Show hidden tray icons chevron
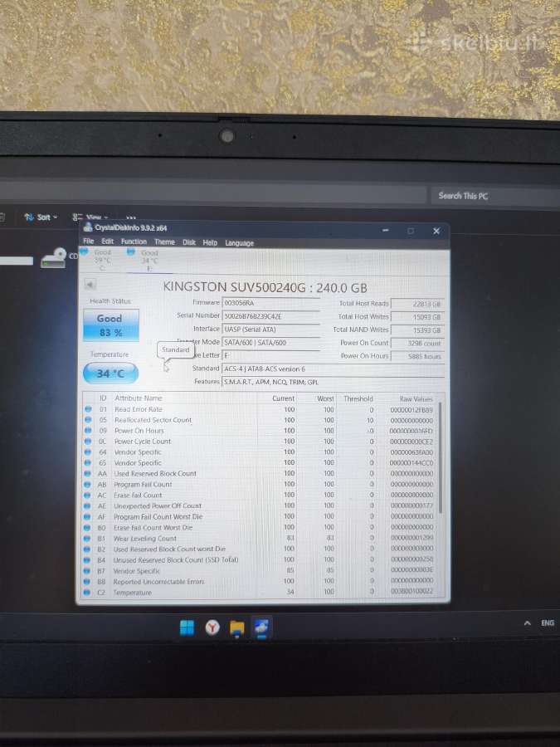 pos(527,622)
